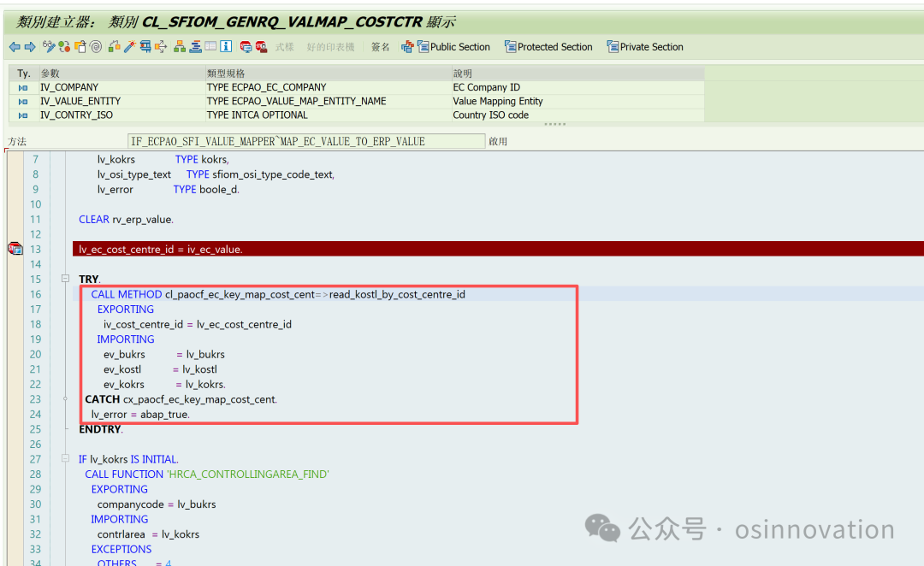This screenshot has width=924, height=566.
Task: Click iv_cost_centre_id assignment on line 18
Action: pos(198,324)
